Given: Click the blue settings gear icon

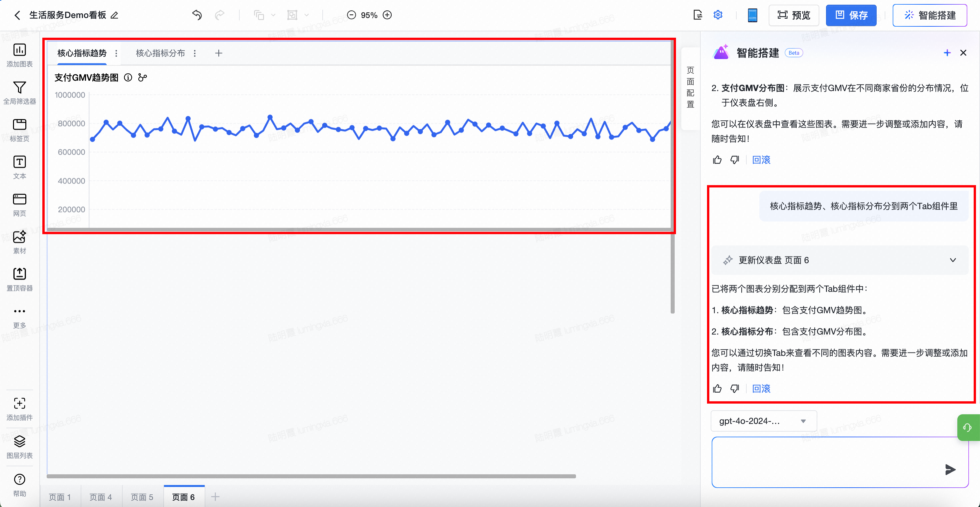Looking at the screenshot, I should point(718,15).
